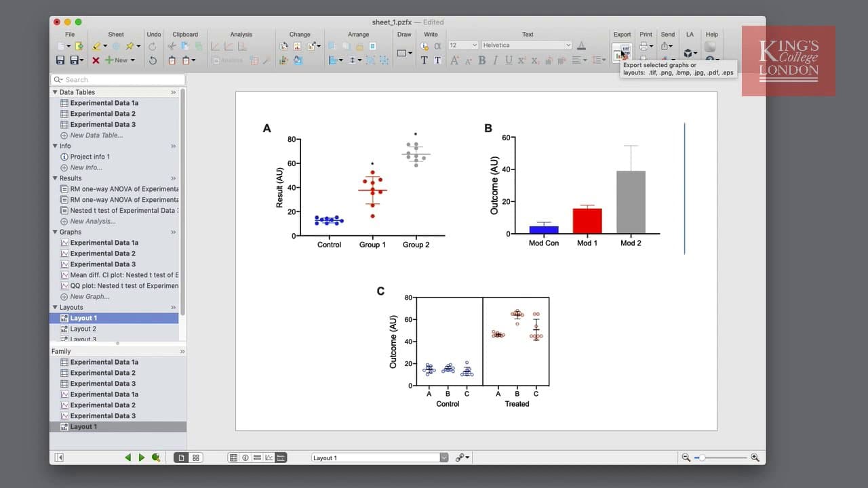Collapse the Info section triangle
Screen dimensions: 868x488
pos(56,146)
